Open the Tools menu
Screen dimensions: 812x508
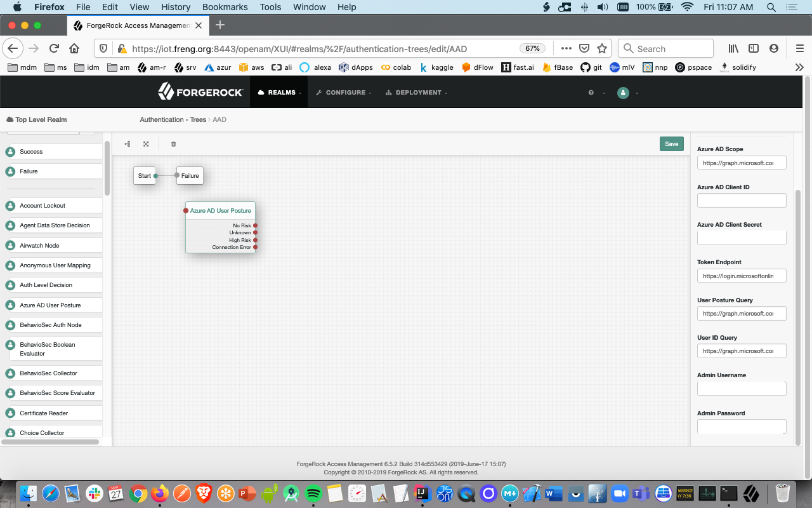270,7
